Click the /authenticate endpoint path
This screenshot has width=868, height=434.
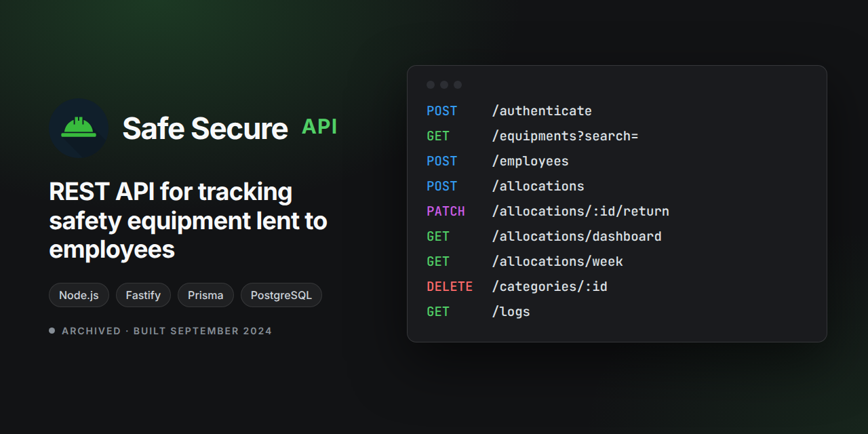542,111
